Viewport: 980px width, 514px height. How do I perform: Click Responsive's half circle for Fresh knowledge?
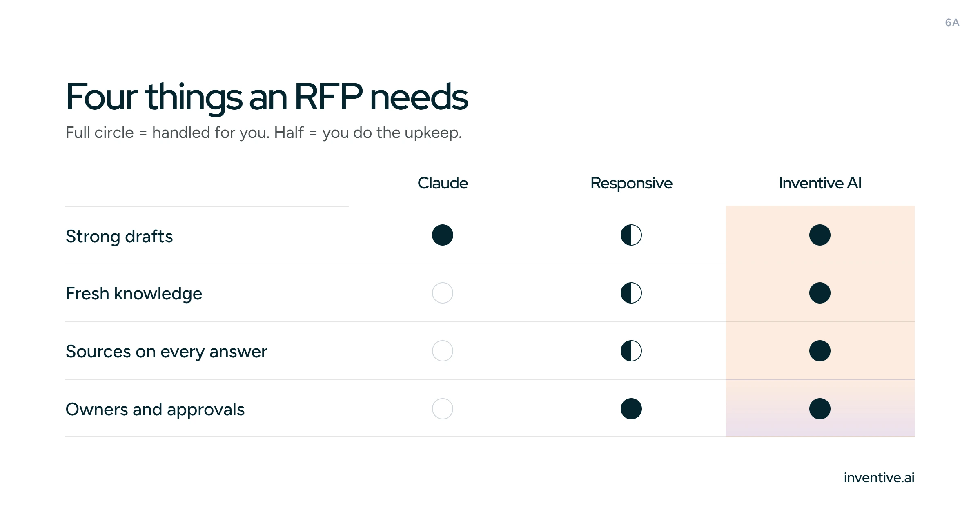[x=631, y=293]
